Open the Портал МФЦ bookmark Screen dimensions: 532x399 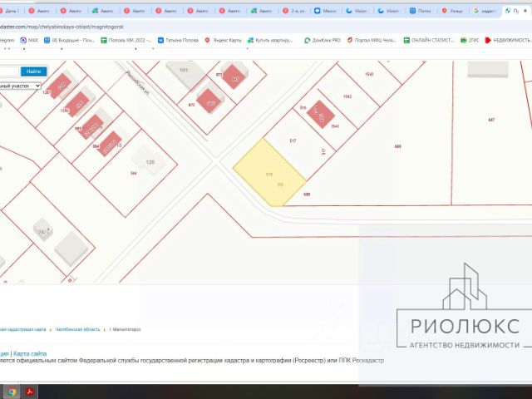point(372,41)
